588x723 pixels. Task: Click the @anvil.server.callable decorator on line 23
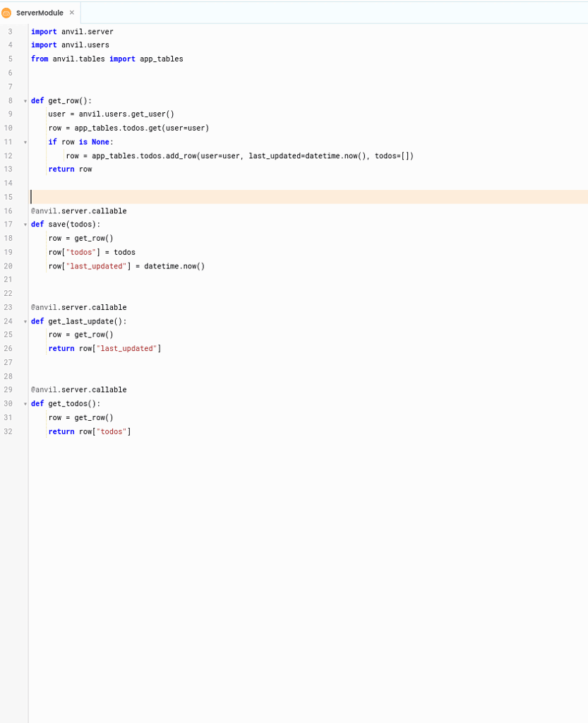79,307
